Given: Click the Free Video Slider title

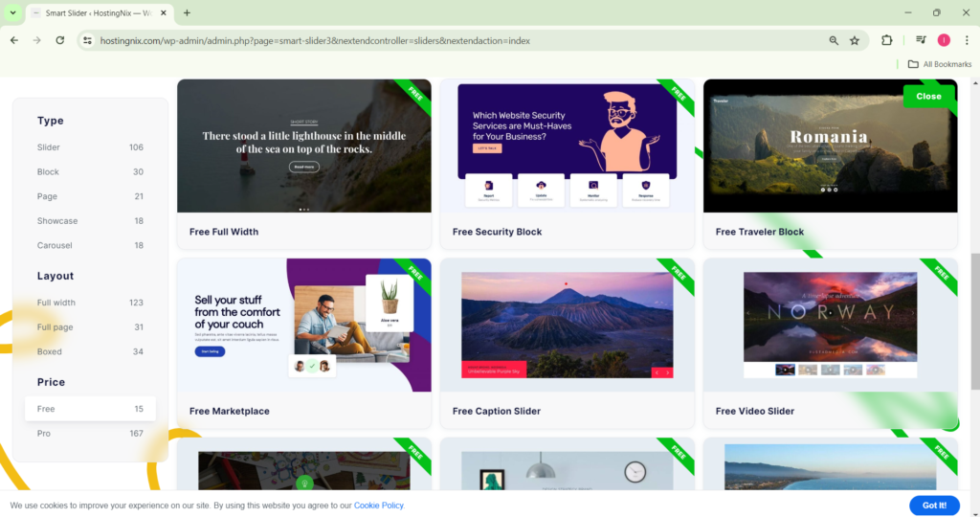Looking at the screenshot, I should click(754, 412).
